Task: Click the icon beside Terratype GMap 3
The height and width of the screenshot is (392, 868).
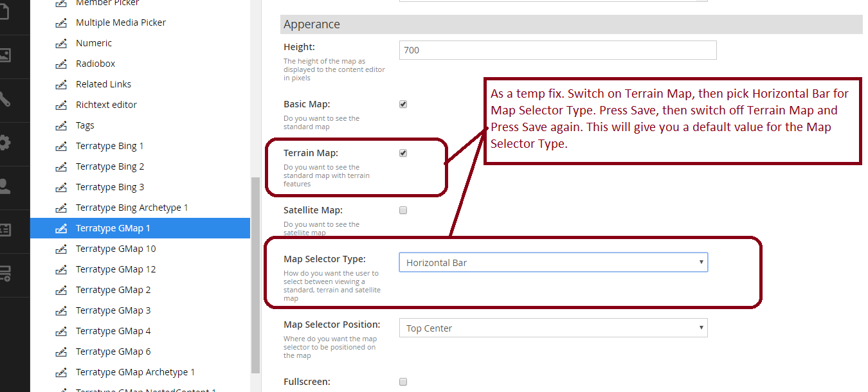Action: click(x=61, y=310)
